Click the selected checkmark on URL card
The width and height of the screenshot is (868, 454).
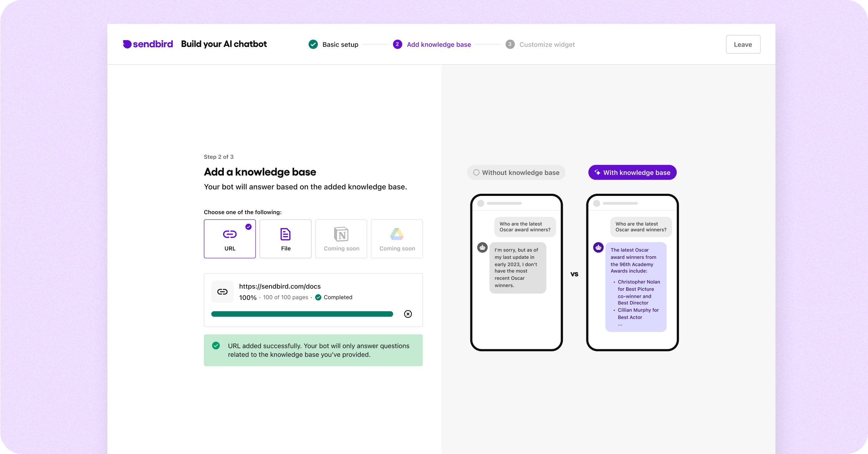pyautogui.click(x=249, y=227)
